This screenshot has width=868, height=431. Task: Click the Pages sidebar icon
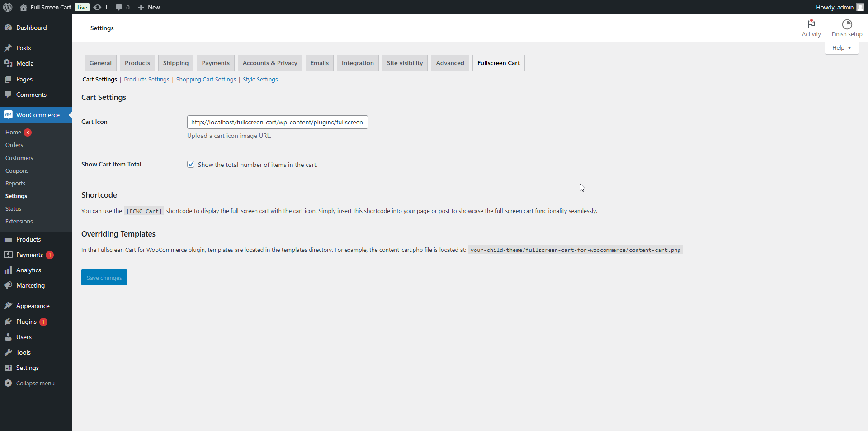coord(8,79)
